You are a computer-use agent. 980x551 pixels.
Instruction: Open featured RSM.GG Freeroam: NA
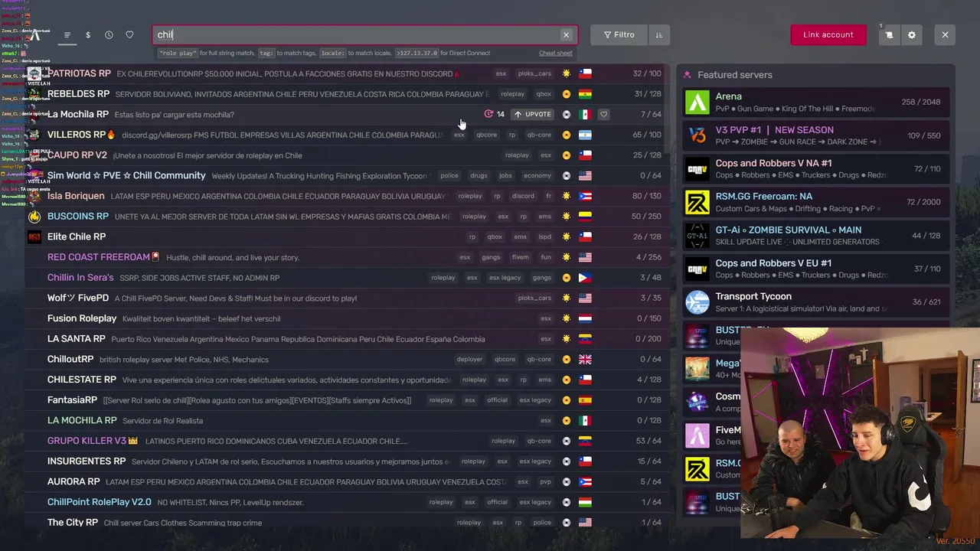(x=816, y=202)
